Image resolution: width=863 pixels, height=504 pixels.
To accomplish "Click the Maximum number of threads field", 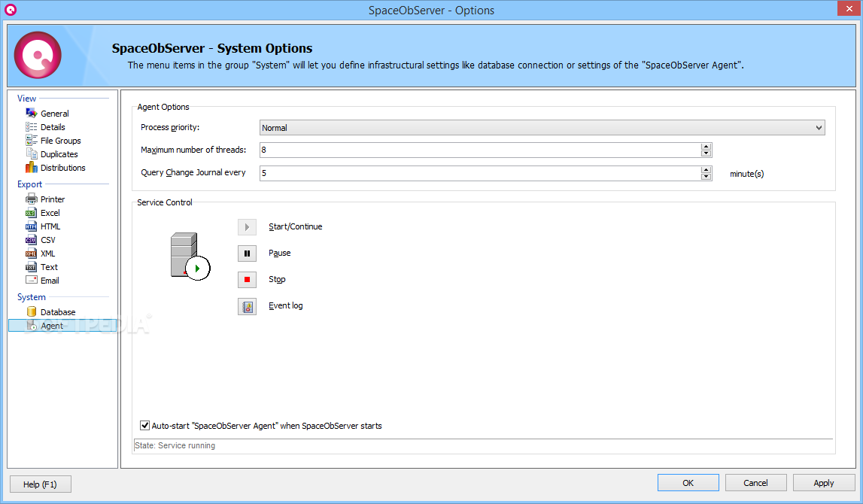I will click(480, 150).
